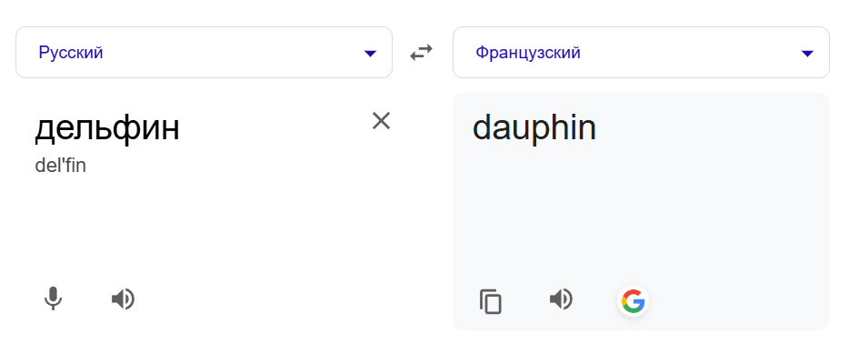Copy the translation dauphin to the clipboard
This screenshot has width=868, height=344.
point(491,301)
